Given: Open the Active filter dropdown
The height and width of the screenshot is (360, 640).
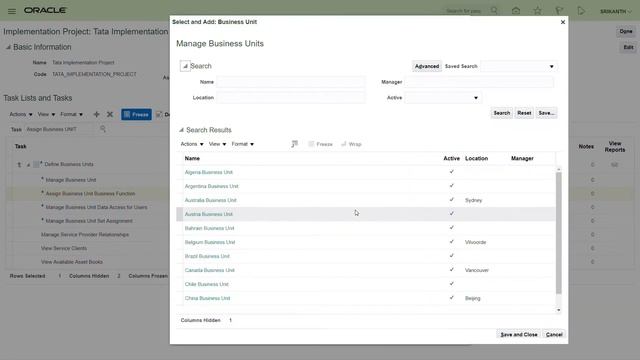Looking at the screenshot, I should (x=476, y=98).
